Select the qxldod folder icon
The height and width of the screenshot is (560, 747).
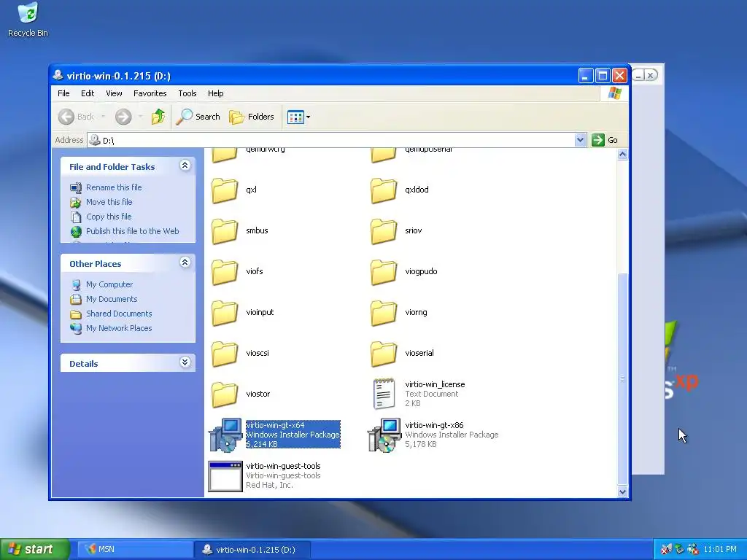(384, 190)
